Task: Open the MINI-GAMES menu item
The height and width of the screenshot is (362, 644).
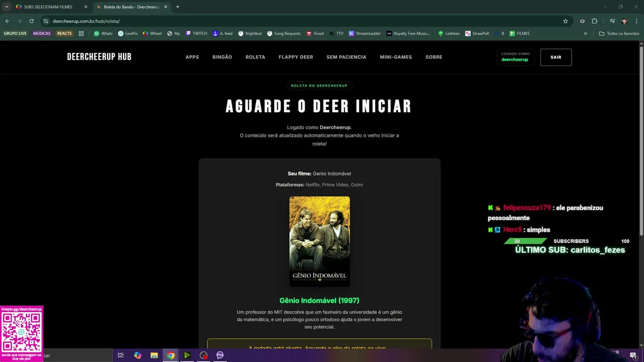Action: (x=396, y=57)
